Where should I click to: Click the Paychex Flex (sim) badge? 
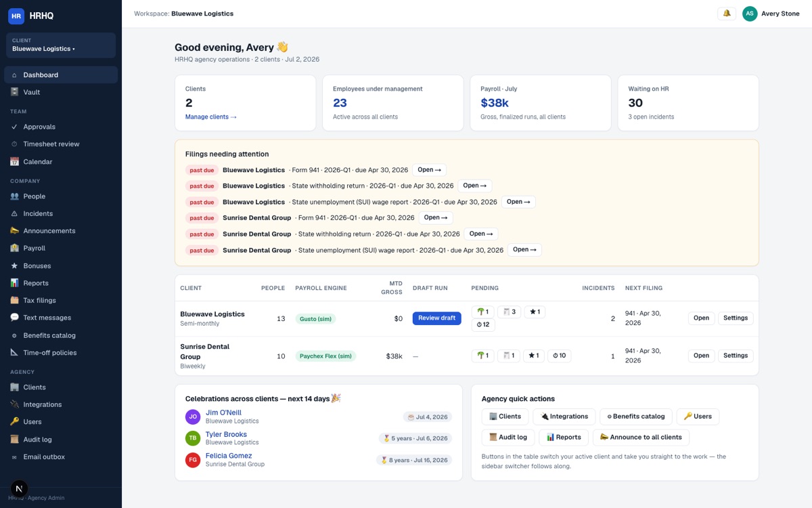(325, 356)
